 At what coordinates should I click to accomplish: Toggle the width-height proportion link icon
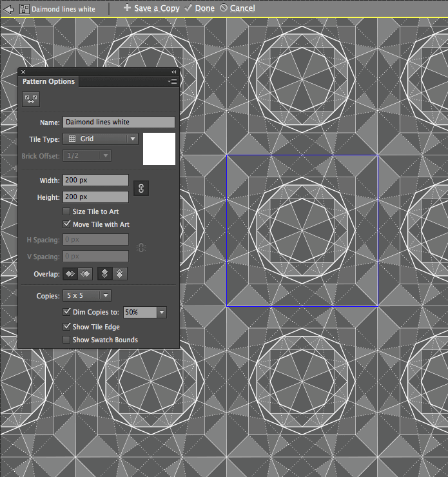point(142,188)
